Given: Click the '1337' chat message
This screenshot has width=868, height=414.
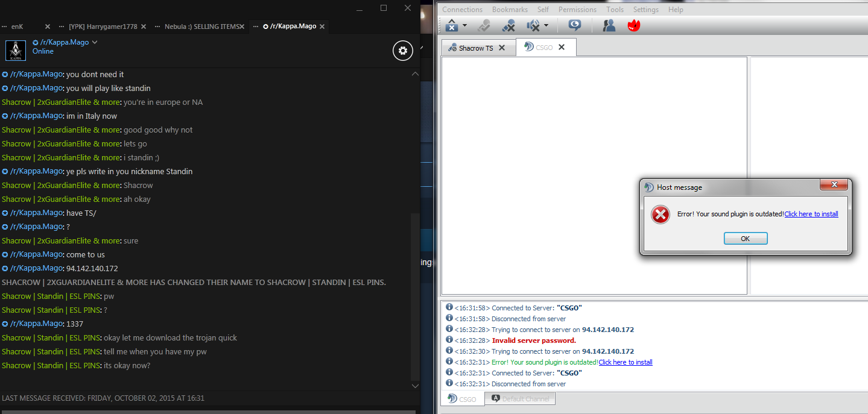Looking at the screenshot, I should click(x=75, y=324).
